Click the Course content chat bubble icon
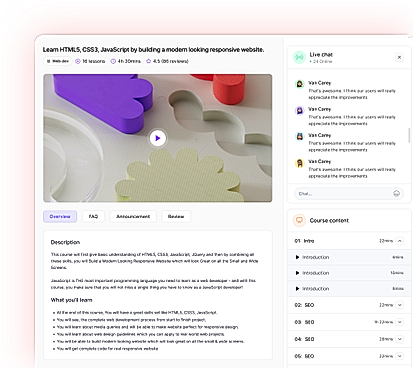This screenshot has height=368, width=413. click(299, 220)
